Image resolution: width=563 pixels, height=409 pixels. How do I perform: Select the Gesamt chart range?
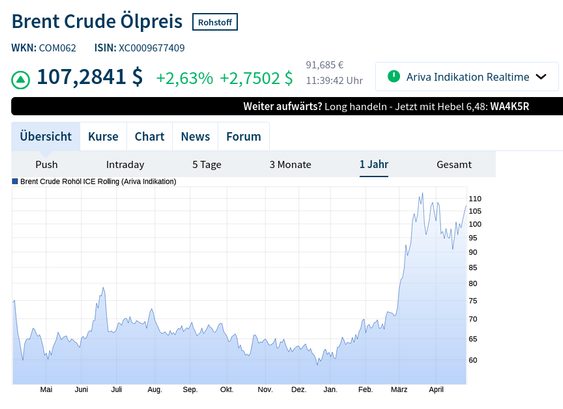click(454, 164)
